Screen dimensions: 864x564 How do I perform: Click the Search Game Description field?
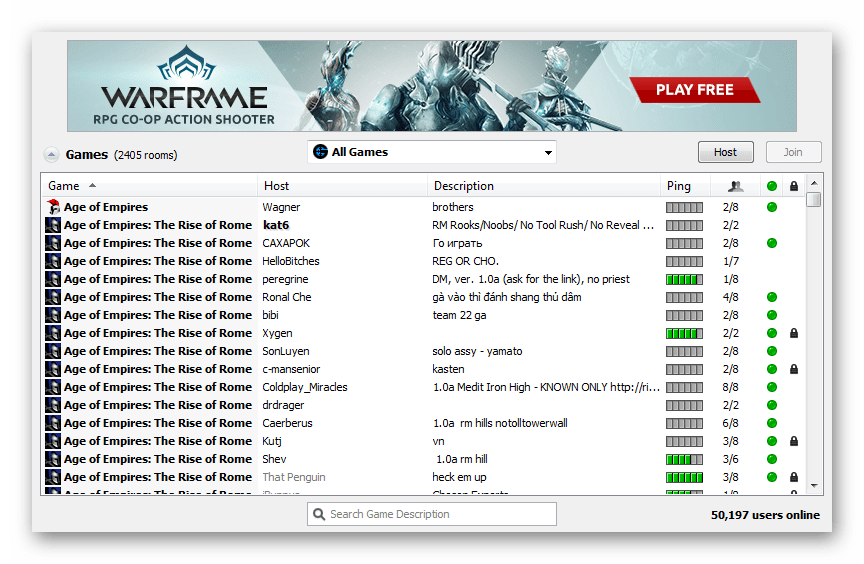coord(431,514)
